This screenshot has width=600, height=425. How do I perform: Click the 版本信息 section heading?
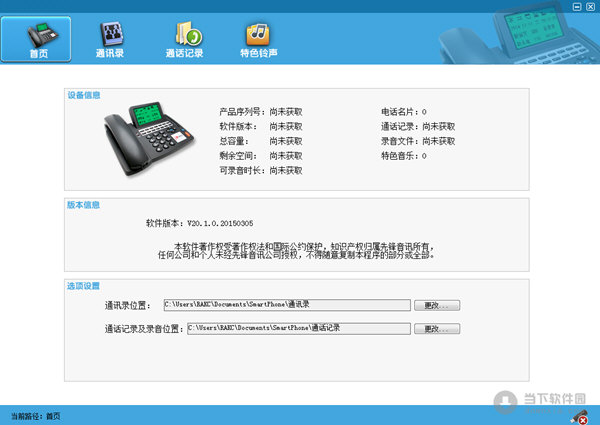83,205
